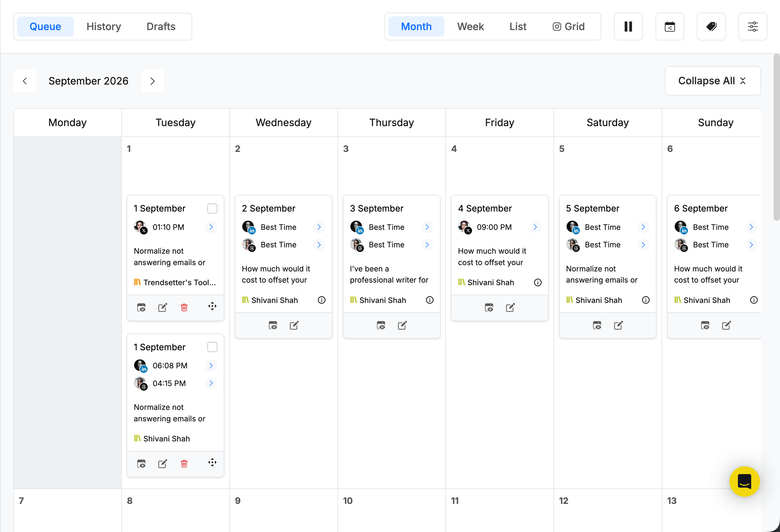
Task: Click the LinkedIn Best Time row on 5 September
Action: pyautogui.click(x=607, y=227)
